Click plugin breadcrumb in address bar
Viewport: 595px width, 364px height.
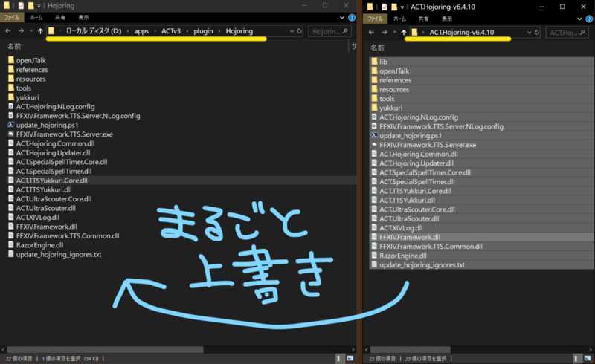203,31
